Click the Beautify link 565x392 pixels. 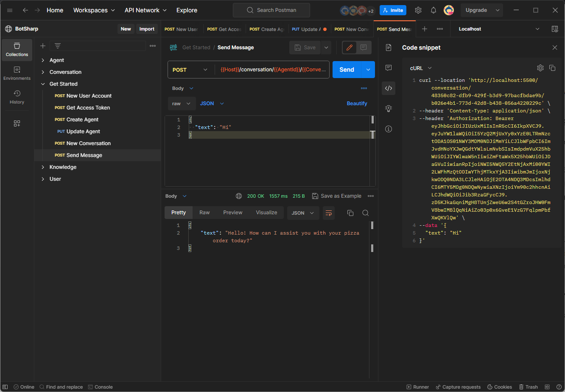click(357, 104)
